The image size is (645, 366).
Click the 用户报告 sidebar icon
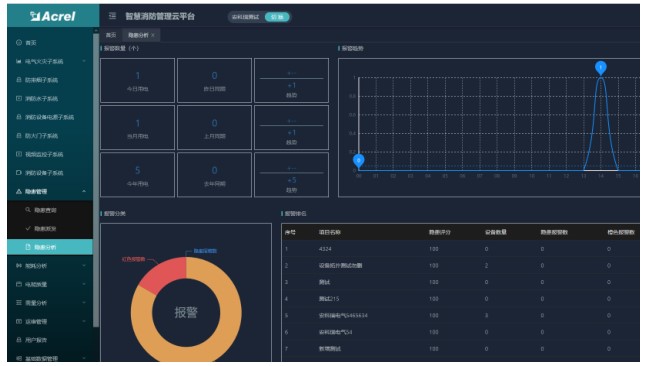19,340
